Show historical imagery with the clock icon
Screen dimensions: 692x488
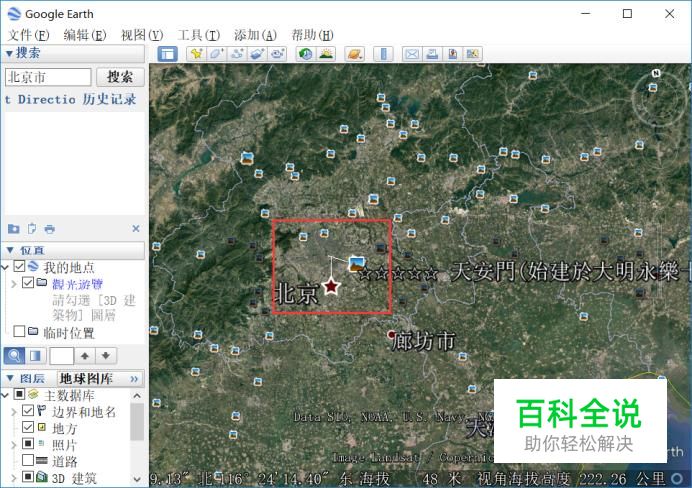click(x=305, y=54)
